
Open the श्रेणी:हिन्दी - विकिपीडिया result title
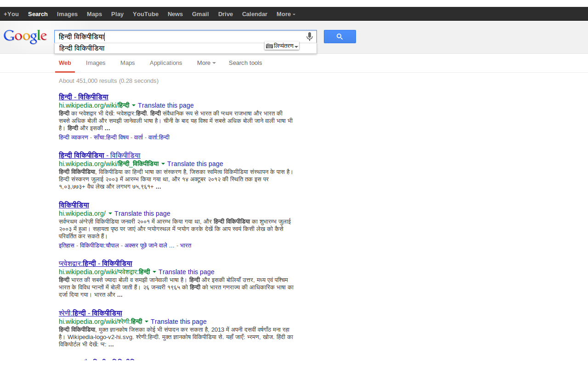[90, 313]
